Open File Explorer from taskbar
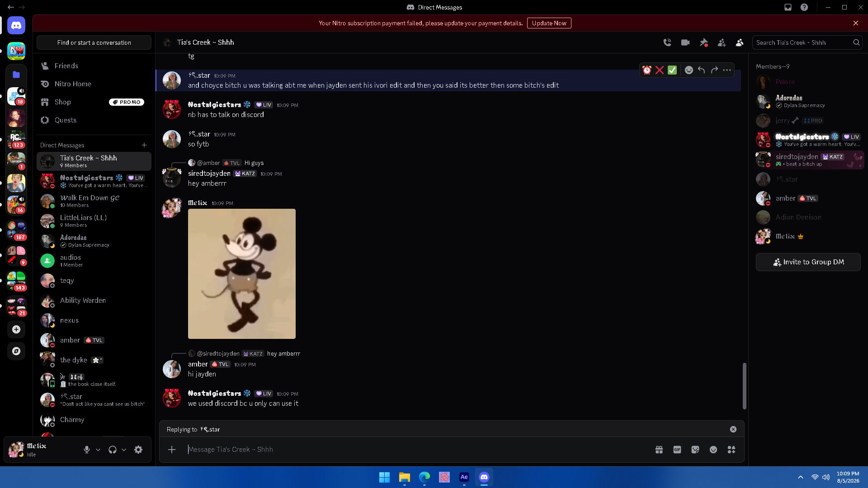The width and height of the screenshot is (868, 488). (x=404, y=477)
